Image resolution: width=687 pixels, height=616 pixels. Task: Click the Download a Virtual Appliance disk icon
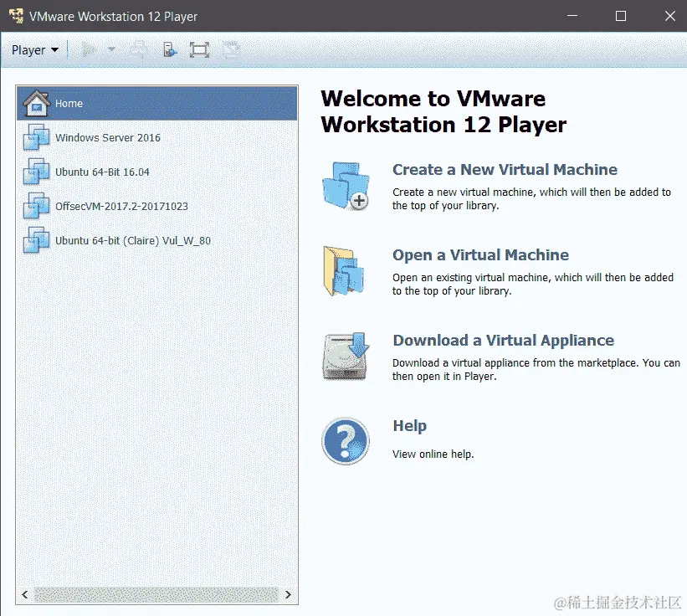pyautogui.click(x=346, y=356)
